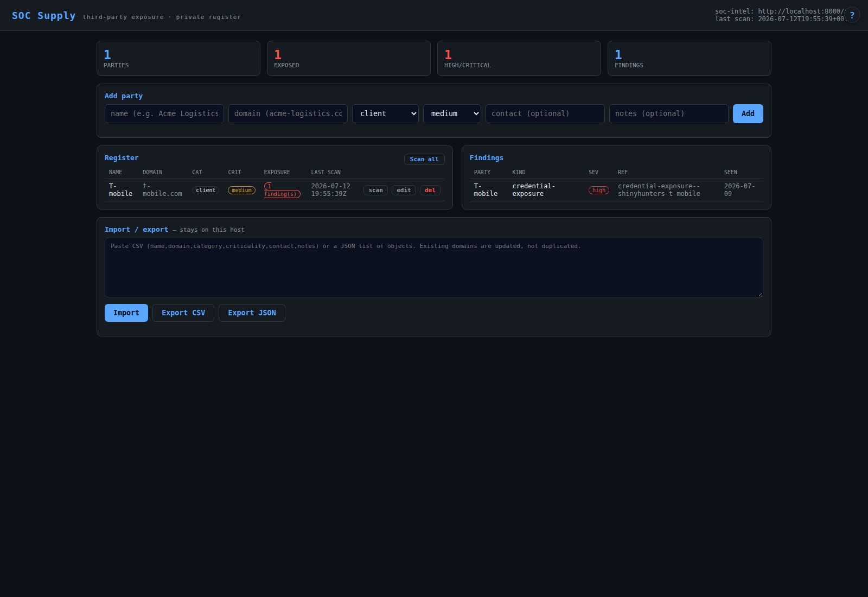Image resolution: width=868 pixels, height=597 pixels.
Task: Click the LAST SCAN column header
Action: click(x=326, y=172)
